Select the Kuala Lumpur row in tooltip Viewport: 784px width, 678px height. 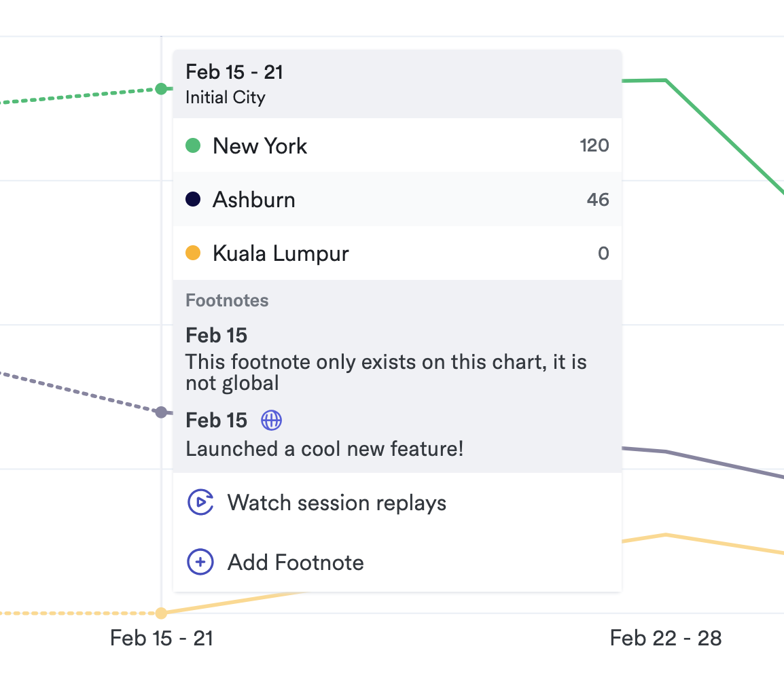pos(397,253)
